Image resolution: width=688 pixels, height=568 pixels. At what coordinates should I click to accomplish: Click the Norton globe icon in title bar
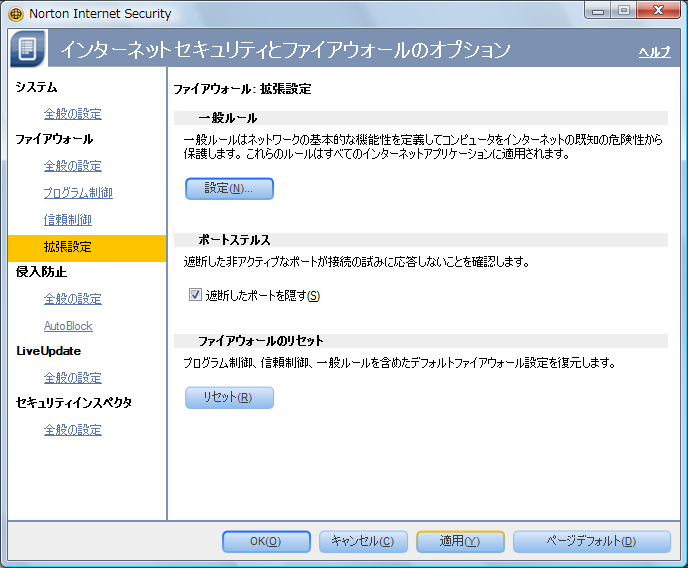click(x=16, y=14)
